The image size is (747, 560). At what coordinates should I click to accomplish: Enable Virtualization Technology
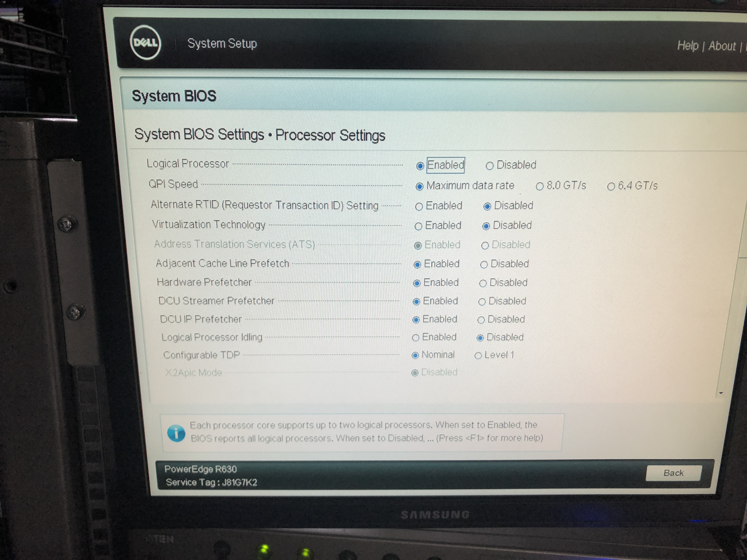pos(418,226)
